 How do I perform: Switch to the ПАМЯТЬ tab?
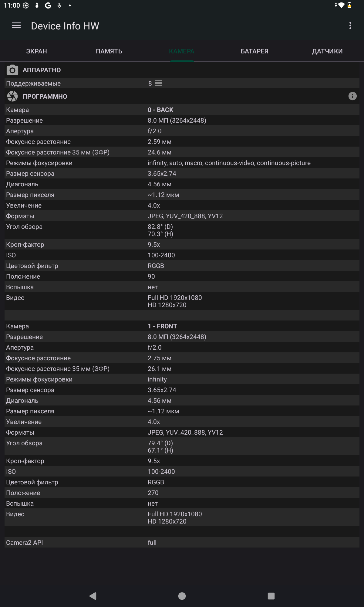(x=109, y=51)
